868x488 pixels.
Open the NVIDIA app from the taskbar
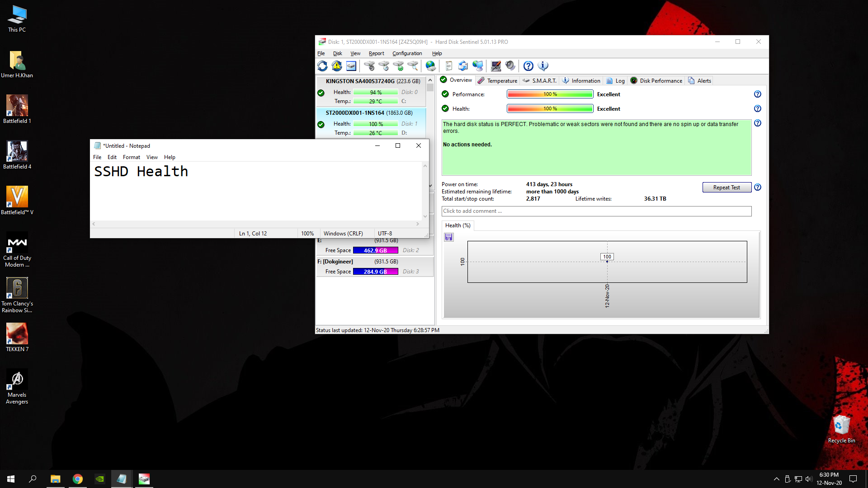click(99, 479)
